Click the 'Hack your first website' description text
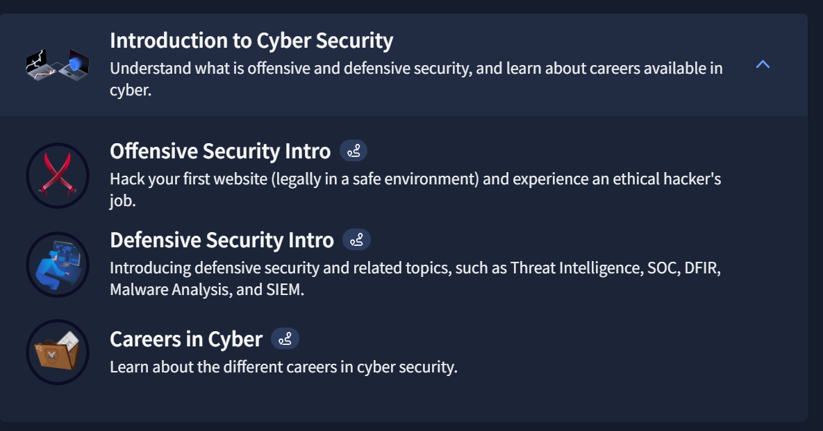 [415, 190]
